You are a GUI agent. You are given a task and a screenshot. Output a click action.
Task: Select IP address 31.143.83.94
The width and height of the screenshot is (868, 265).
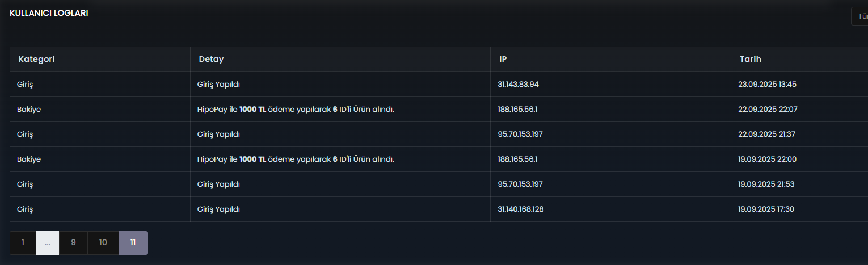pos(518,84)
